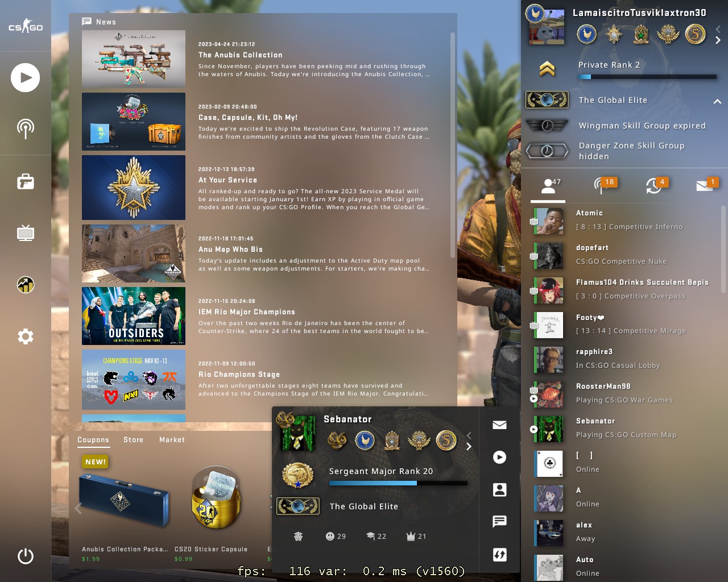Screen dimensions: 728x582
Task: Click the store carousel left arrow
Action: coord(78,508)
